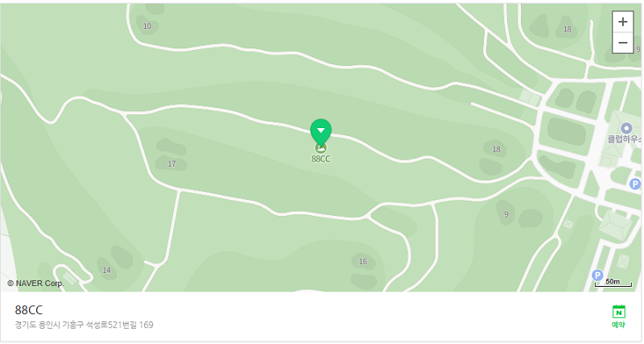Image resolution: width=644 pixels, height=344 pixels.
Task: Click the address 경기도 용인시 기흥구 석성로521번길 169
Action: (85, 325)
